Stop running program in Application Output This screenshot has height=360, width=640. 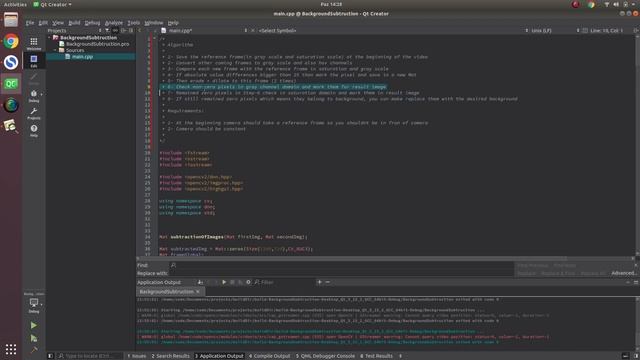[232, 282]
